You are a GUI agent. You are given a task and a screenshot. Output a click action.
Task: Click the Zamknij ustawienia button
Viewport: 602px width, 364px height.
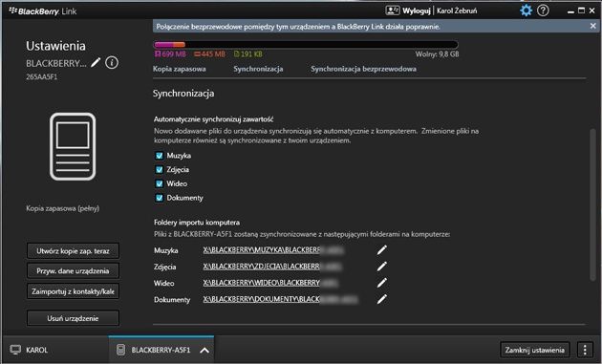[x=535, y=350]
